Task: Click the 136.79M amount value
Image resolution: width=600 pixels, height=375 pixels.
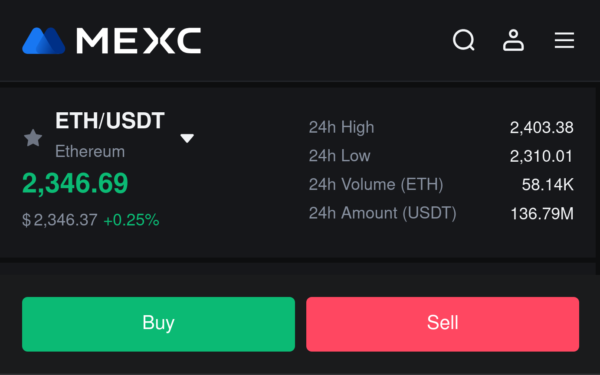Action: 542,214
